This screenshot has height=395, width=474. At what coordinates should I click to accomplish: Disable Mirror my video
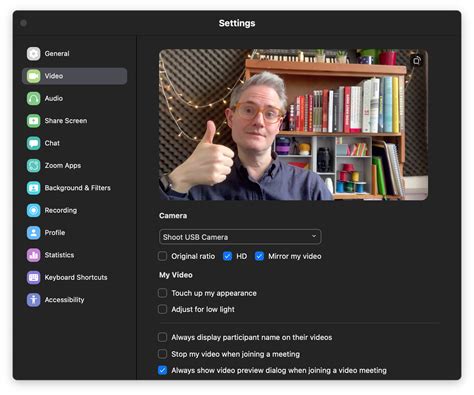click(259, 256)
